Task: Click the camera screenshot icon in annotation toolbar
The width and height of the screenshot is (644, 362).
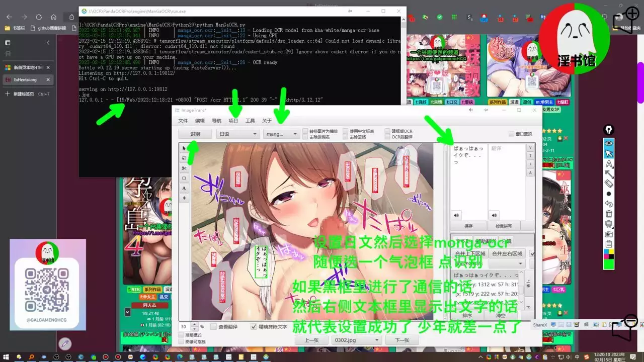Action: coord(609,234)
